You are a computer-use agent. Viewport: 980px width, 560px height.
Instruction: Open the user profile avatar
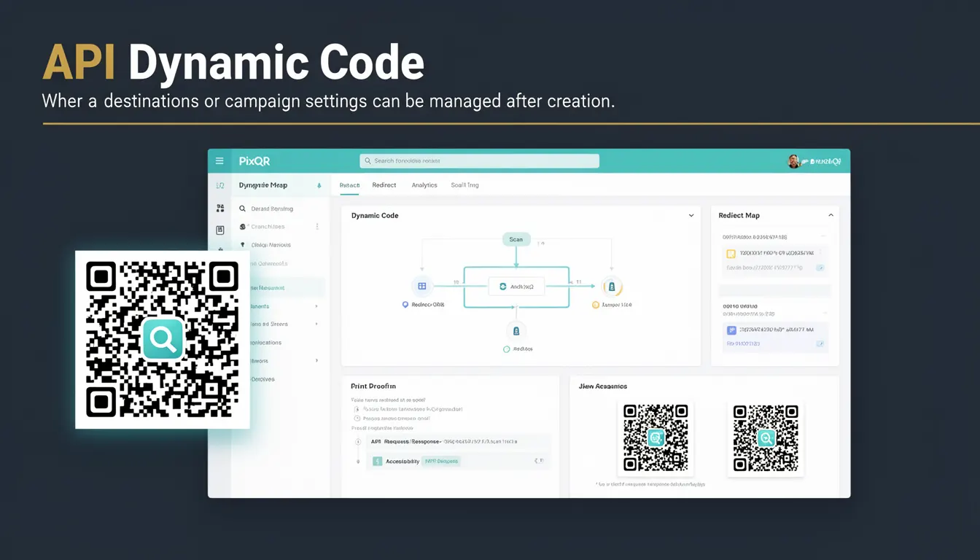[x=794, y=161]
